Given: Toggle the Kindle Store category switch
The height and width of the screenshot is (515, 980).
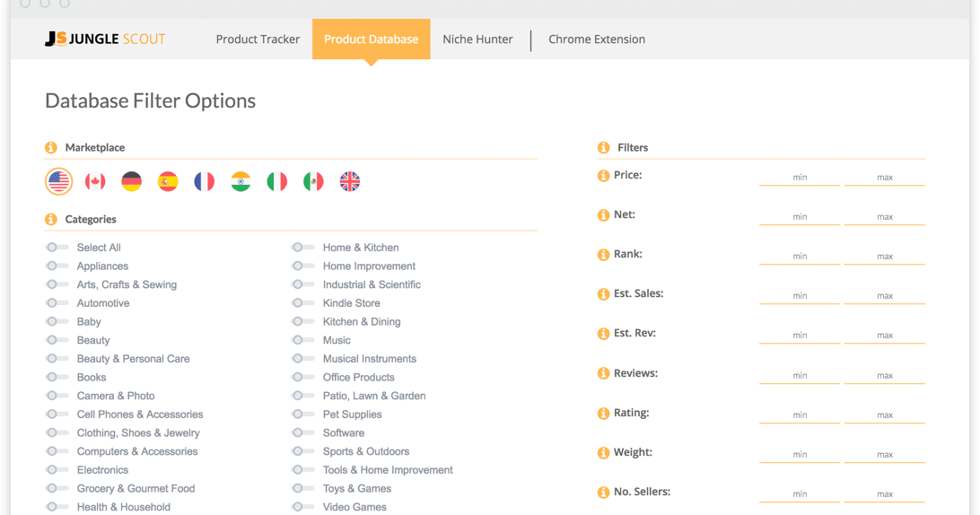Looking at the screenshot, I should [x=303, y=303].
